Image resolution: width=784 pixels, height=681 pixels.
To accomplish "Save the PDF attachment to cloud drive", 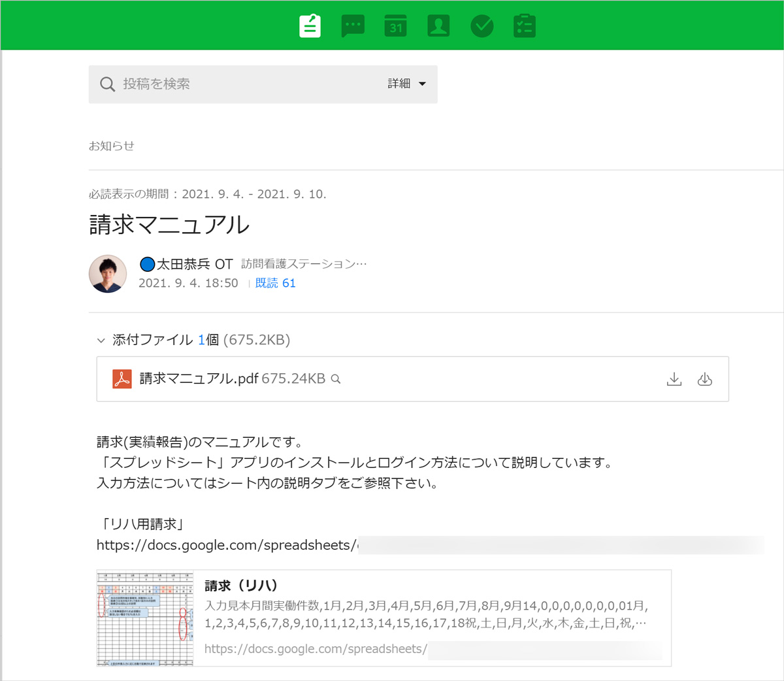I will (x=704, y=379).
